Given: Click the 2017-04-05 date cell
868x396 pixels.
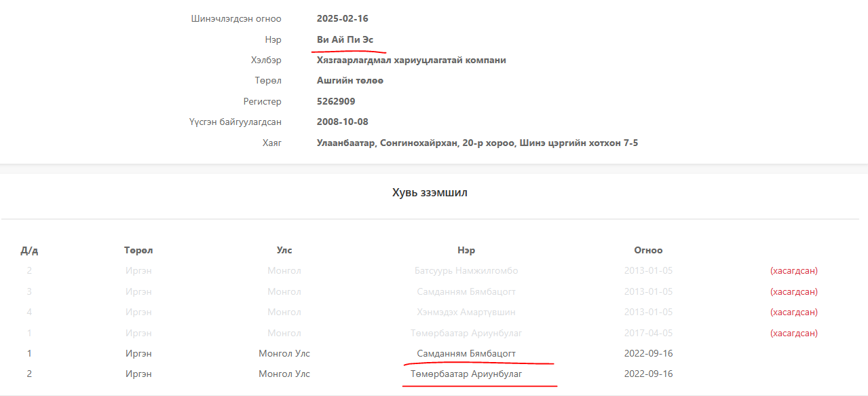Looking at the screenshot, I should tap(648, 333).
